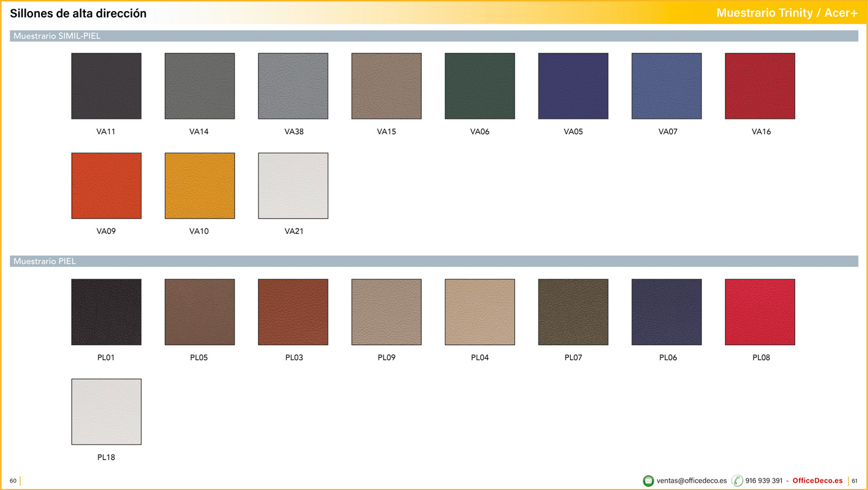Image resolution: width=868 pixels, height=490 pixels.
Task: Pick the VA06 dark green swatch
Action: pyautogui.click(x=480, y=86)
